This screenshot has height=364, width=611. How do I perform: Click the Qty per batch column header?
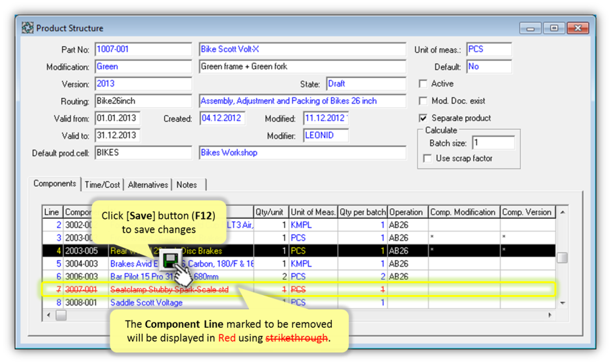363,212
